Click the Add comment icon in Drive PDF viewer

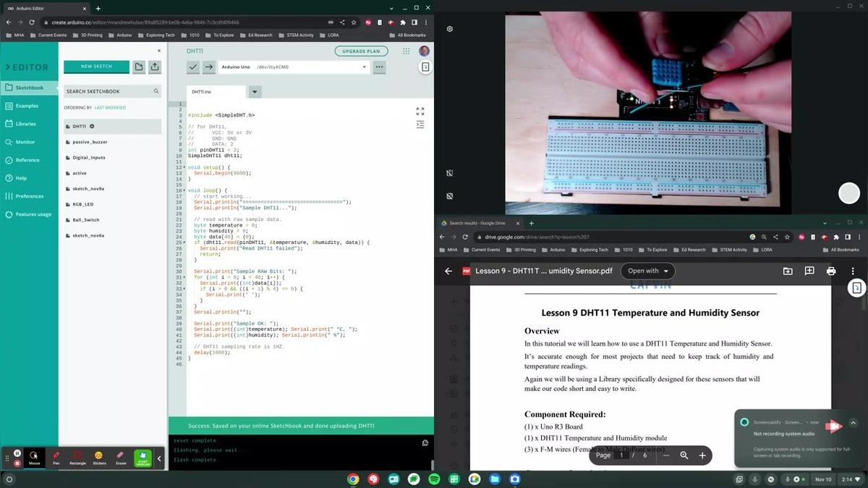(x=809, y=271)
